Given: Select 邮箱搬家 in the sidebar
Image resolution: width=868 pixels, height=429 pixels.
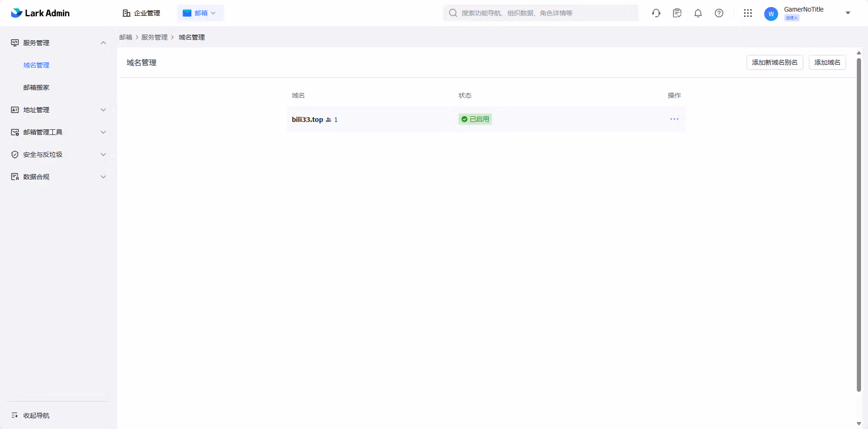Looking at the screenshot, I should pyautogui.click(x=36, y=87).
